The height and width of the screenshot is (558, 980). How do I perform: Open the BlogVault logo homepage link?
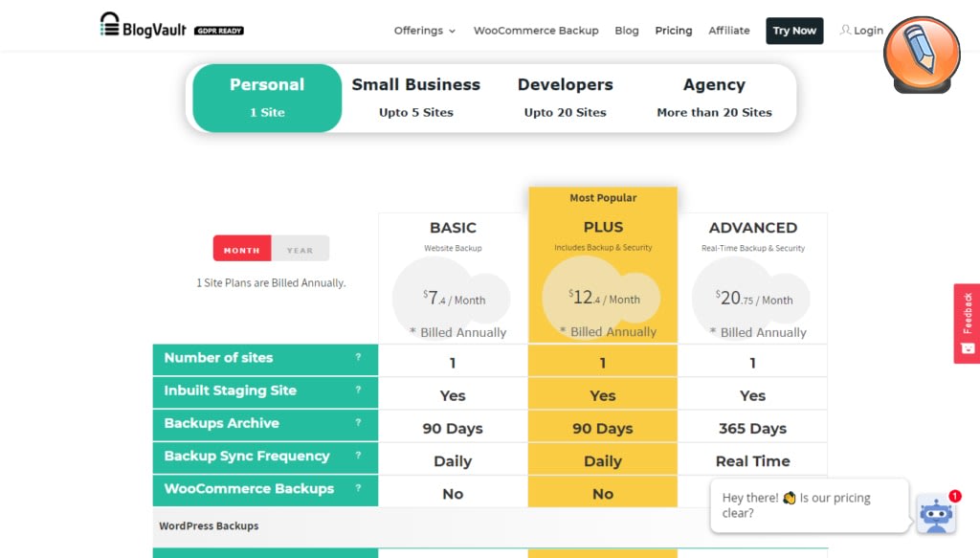pyautogui.click(x=144, y=26)
